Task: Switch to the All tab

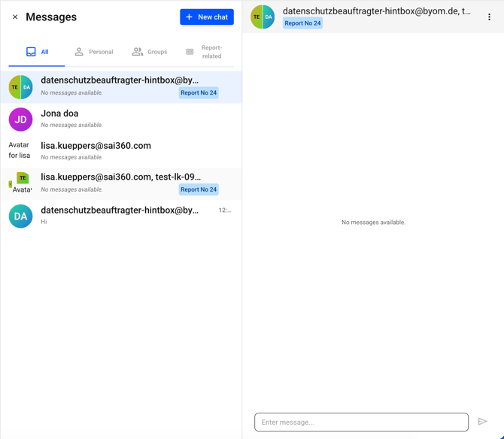Action: tap(37, 52)
